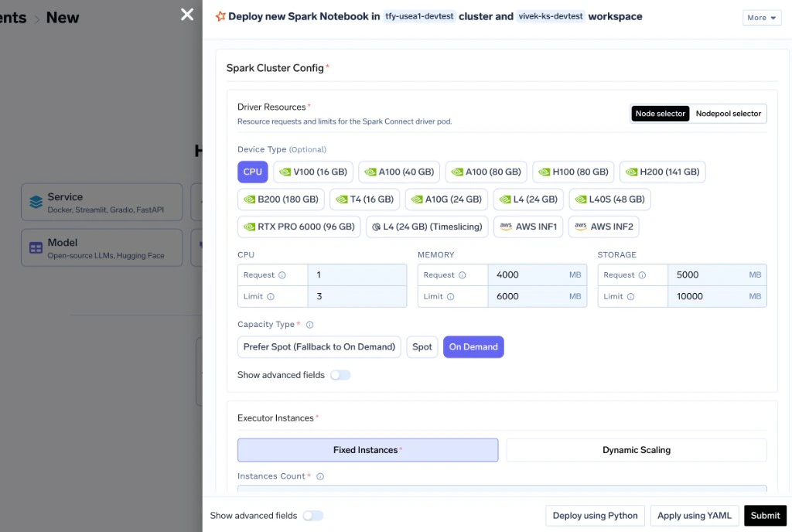
Task: Click the info icon beside Storage Request
Action: pyautogui.click(x=642, y=275)
